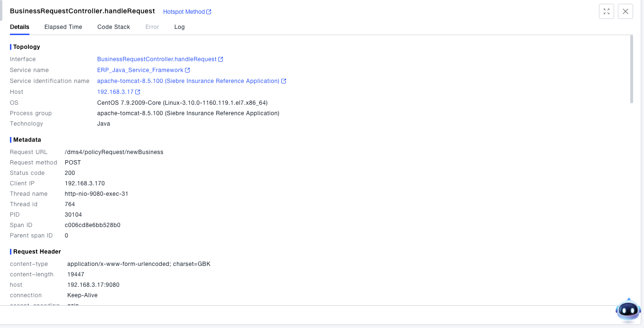
Task: Open the Hotspot Method link
Action: [184, 12]
